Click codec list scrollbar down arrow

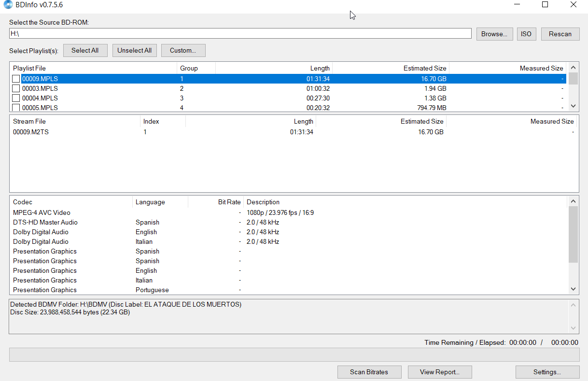pos(573,289)
